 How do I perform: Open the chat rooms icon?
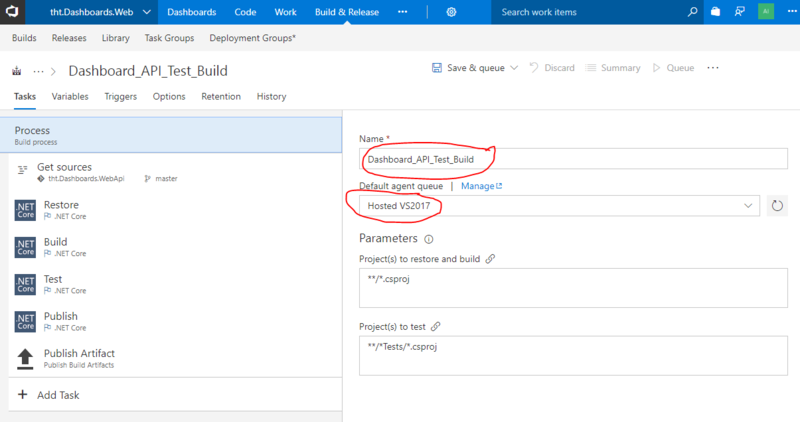(x=739, y=11)
